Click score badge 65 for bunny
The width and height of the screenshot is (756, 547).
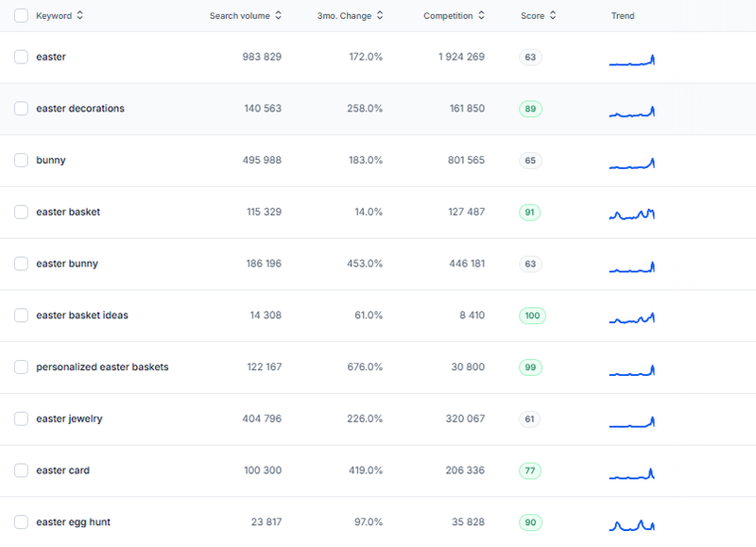(x=530, y=161)
